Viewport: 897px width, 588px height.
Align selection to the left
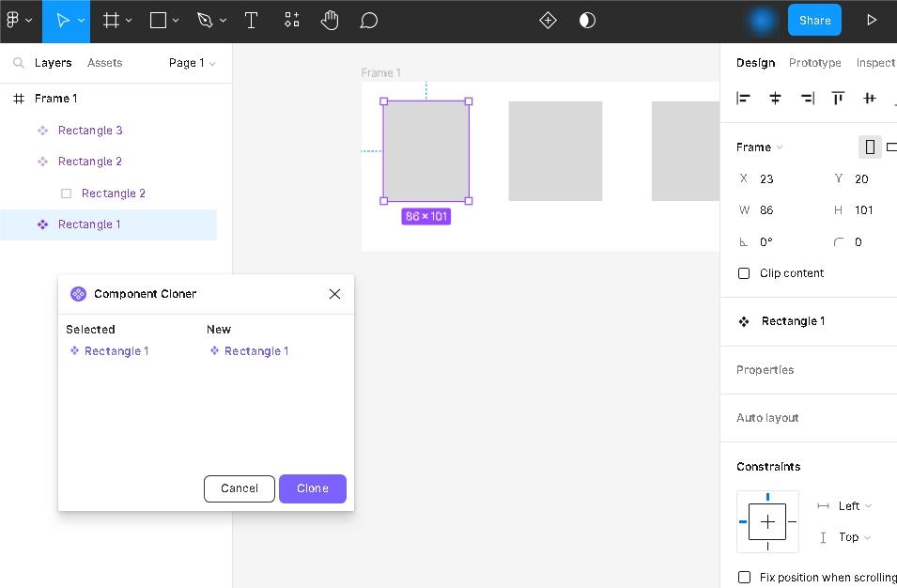[x=744, y=98]
